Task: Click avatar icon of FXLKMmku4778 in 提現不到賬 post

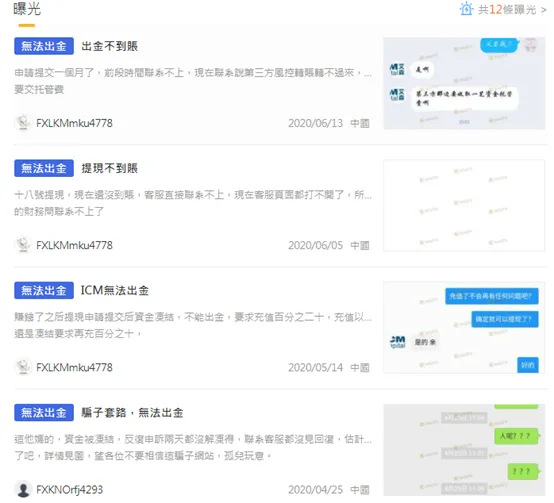Action: pos(23,245)
